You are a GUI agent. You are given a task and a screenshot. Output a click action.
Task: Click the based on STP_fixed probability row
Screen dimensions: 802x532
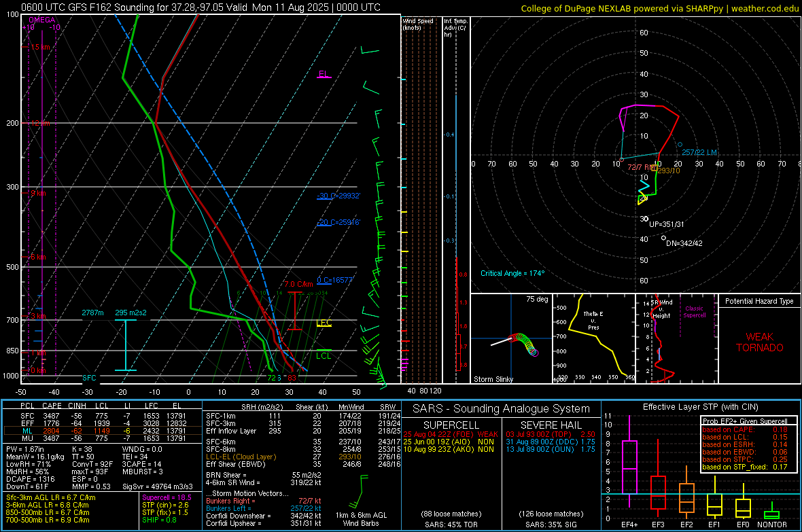coord(745,467)
